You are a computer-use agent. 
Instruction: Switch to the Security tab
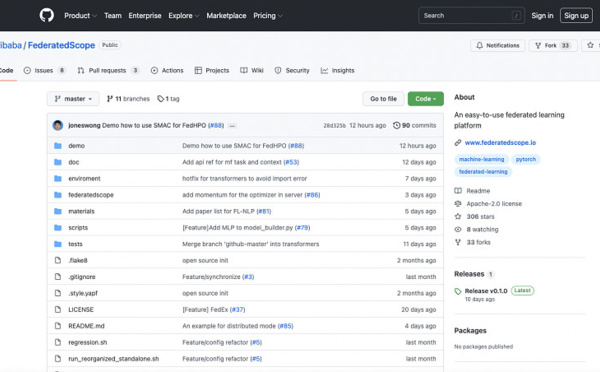tap(292, 70)
